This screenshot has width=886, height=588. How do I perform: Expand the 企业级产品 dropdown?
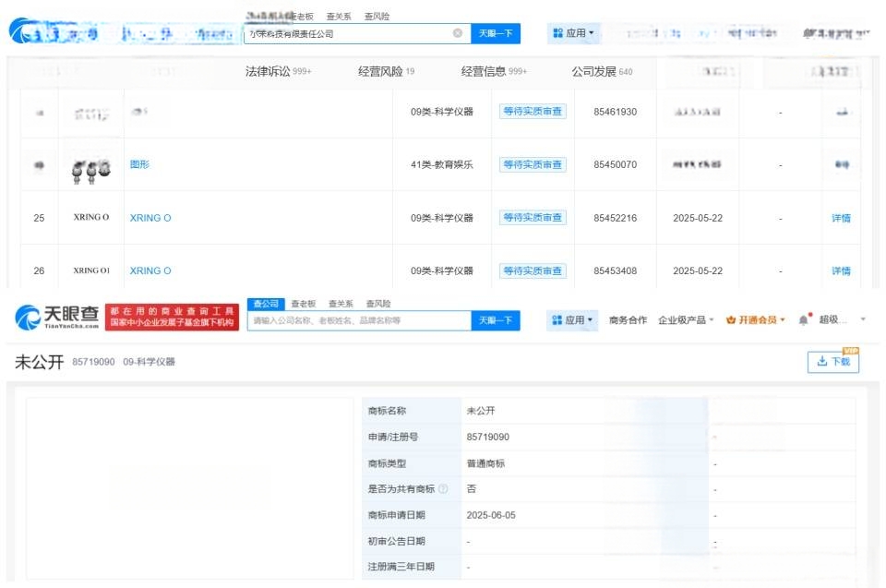686,320
